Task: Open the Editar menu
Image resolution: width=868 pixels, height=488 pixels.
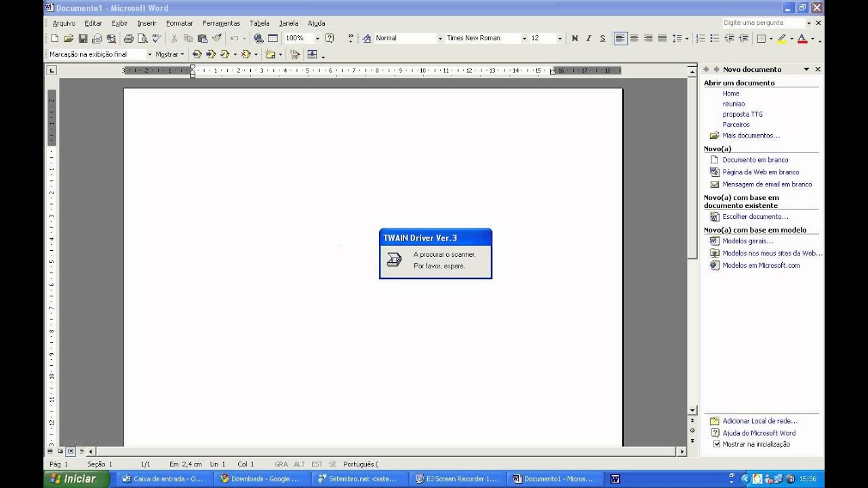Action: 94,23
